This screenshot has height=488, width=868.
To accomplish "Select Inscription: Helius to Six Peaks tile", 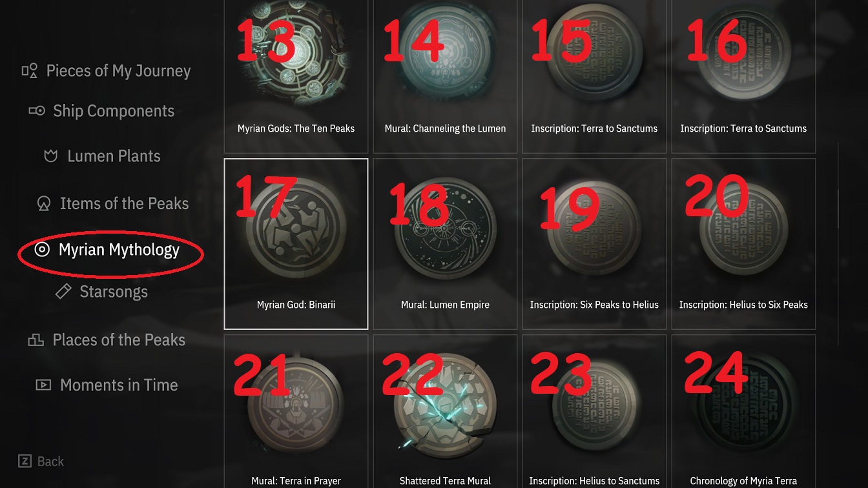I will (x=743, y=244).
